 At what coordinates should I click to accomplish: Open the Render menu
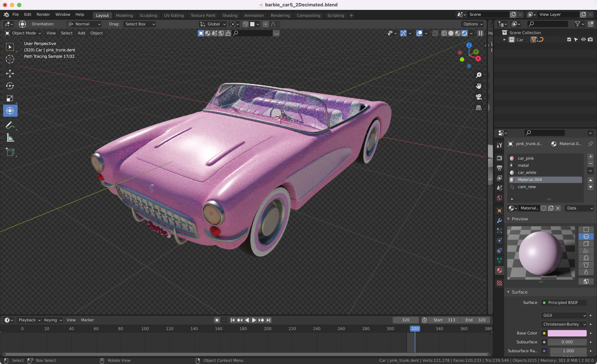pyautogui.click(x=43, y=15)
